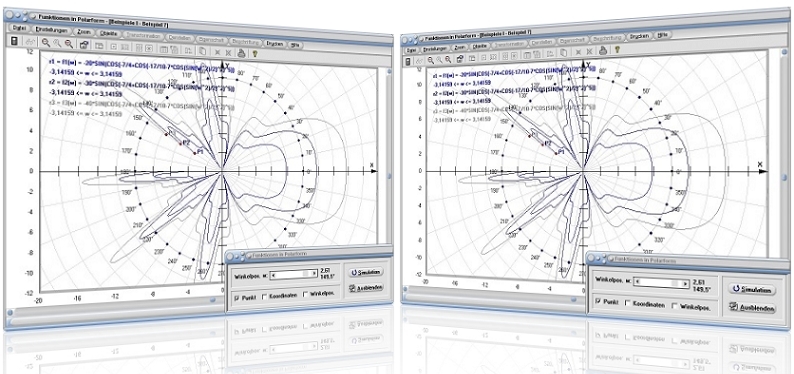Click point P1 on left polar graph
This screenshot has height=374, width=794.
[x=194, y=153]
